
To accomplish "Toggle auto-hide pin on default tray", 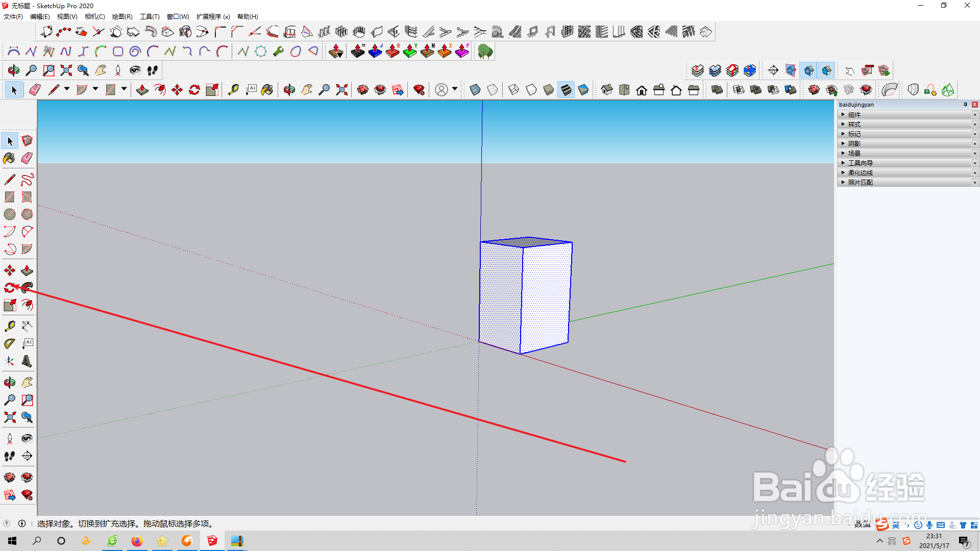I will click(965, 105).
